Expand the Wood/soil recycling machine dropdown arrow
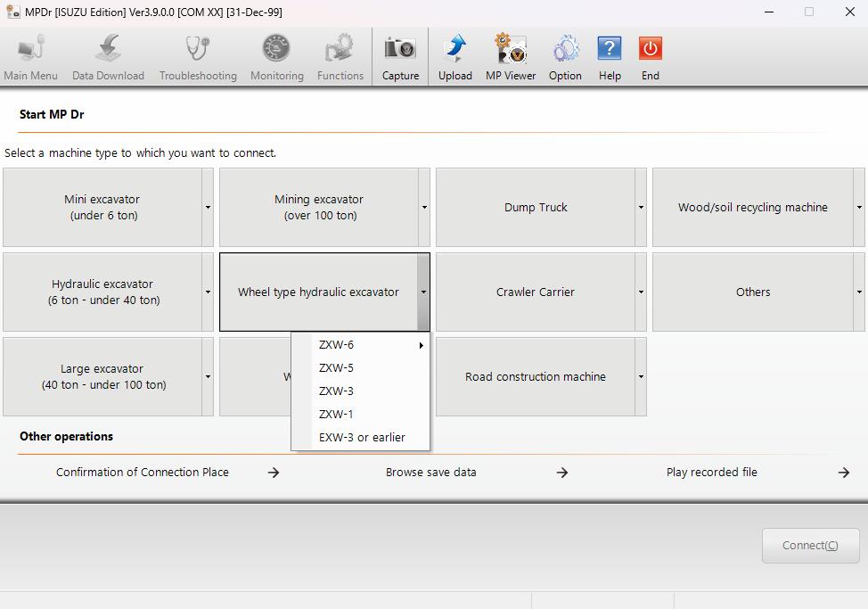 pos(859,207)
